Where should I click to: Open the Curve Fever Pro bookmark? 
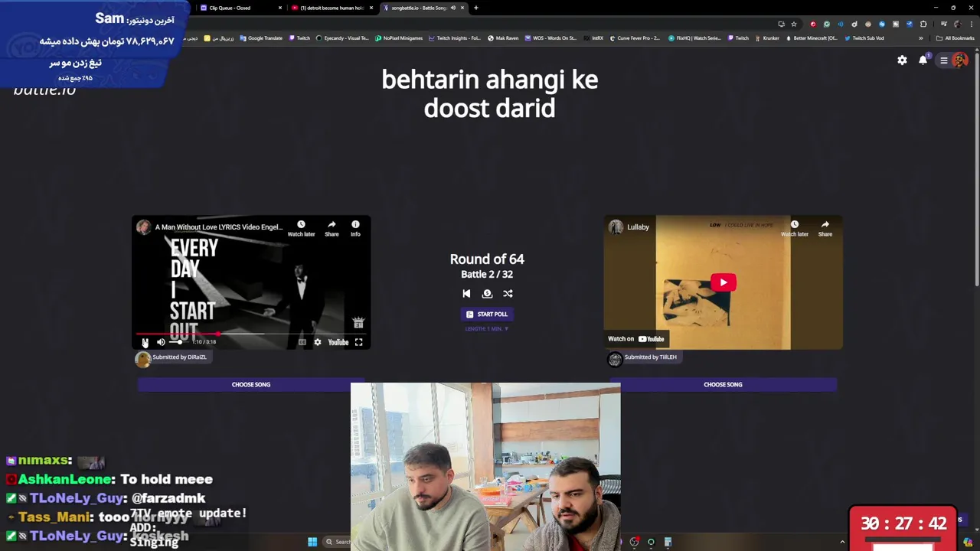coord(635,38)
